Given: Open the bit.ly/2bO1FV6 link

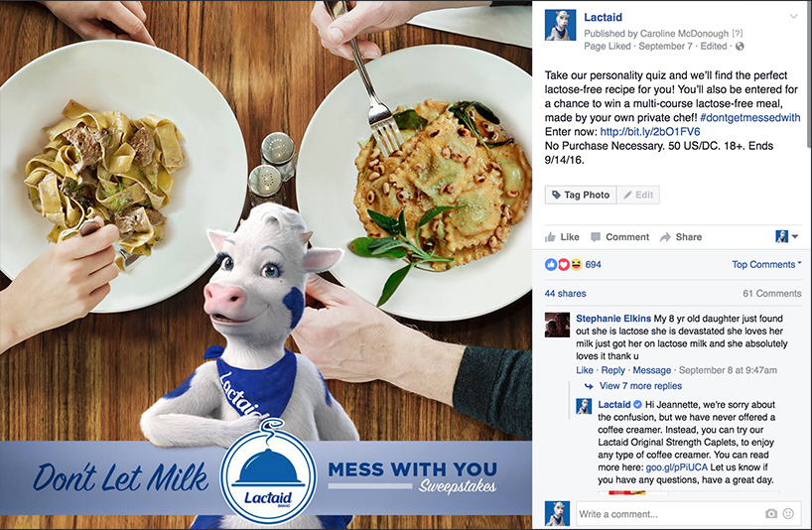Looking at the screenshot, I should [650, 131].
